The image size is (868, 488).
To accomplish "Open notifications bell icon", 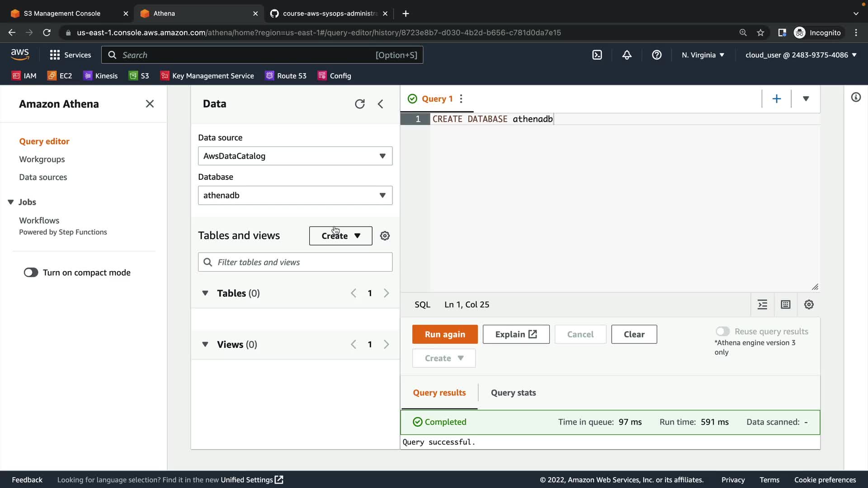I will 627,55.
